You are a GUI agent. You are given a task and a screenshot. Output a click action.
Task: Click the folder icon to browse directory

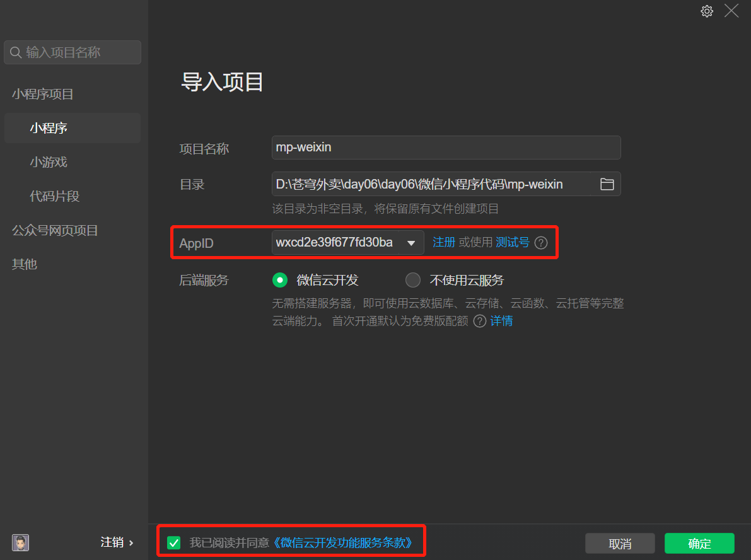tap(607, 184)
